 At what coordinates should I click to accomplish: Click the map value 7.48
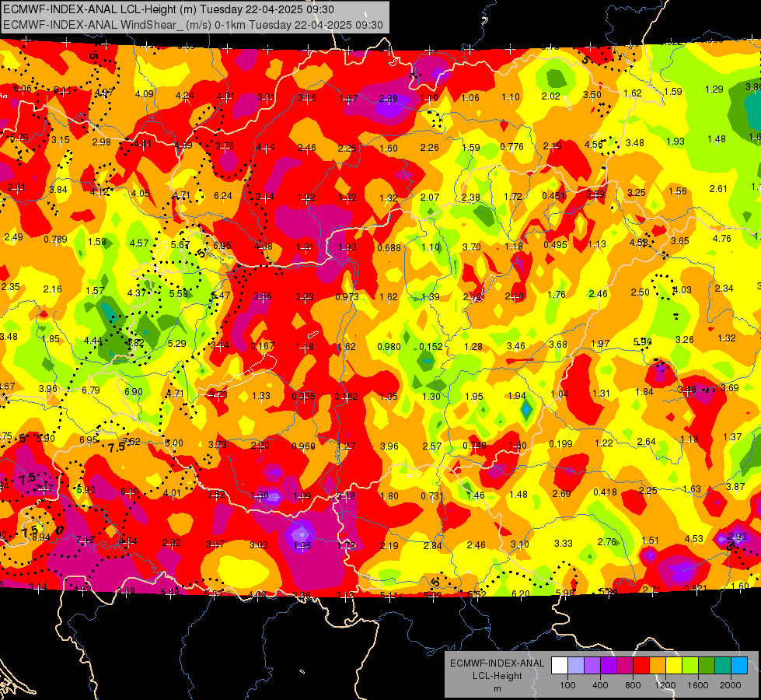86,539
